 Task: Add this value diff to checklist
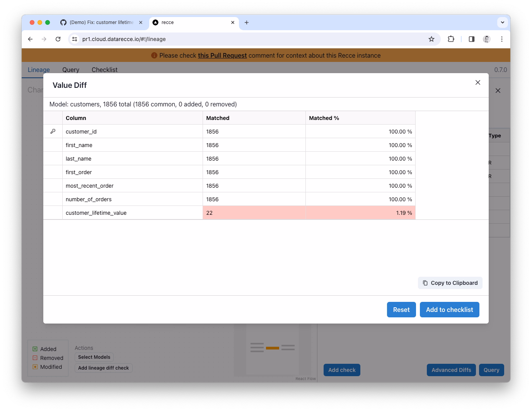[450, 310]
